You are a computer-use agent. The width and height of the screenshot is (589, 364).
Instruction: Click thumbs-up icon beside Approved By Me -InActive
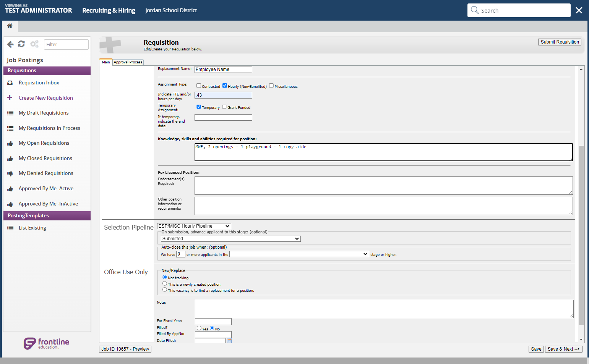[x=10, y=204]
